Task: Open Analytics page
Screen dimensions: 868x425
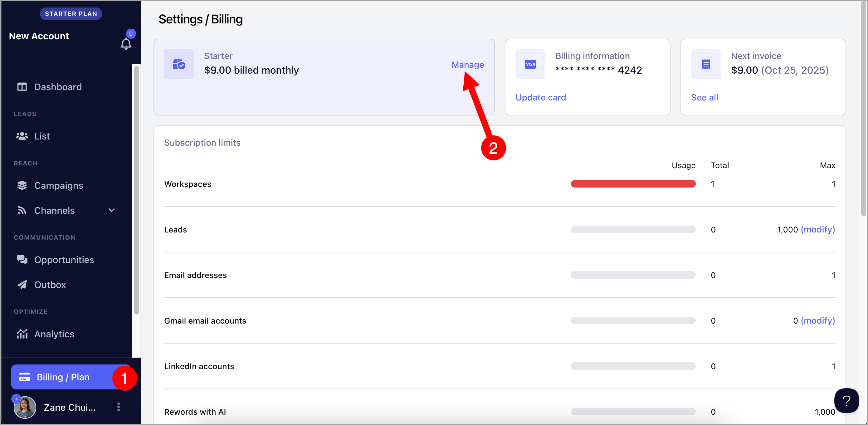Action: 54,334
